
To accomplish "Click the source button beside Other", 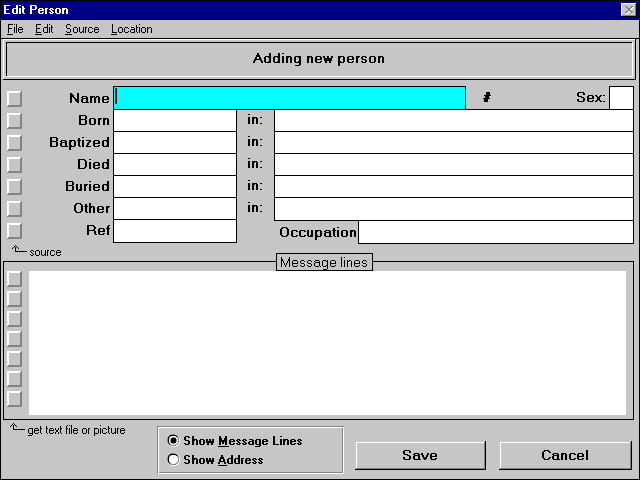I will pyautogui.click(x=14, y=208).
